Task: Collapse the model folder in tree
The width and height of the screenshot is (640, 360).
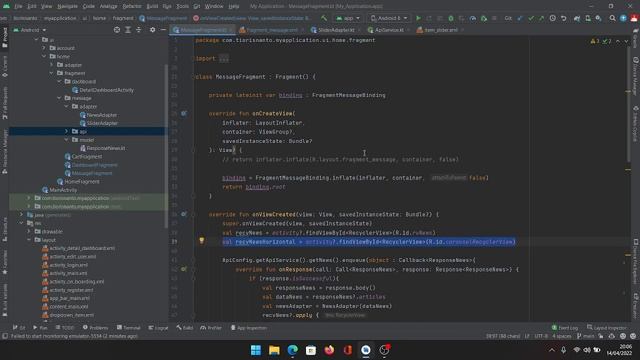Action: click(67, 140)
